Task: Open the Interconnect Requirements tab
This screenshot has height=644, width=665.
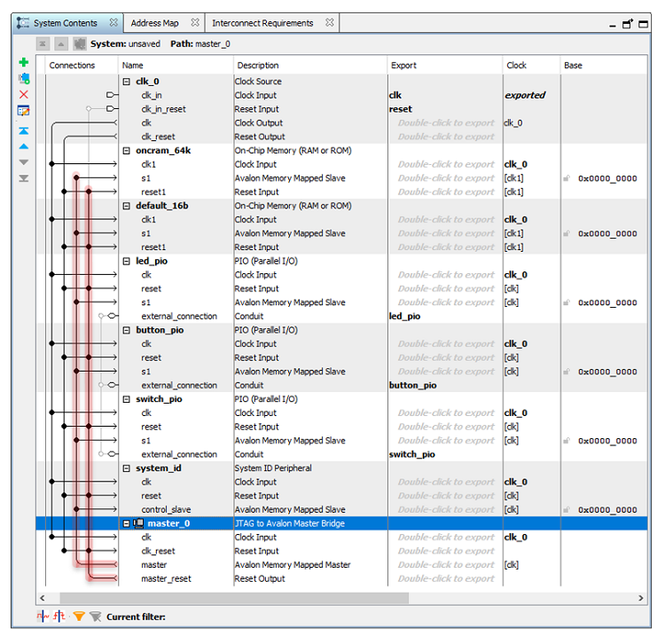Action: click(262, 23)
